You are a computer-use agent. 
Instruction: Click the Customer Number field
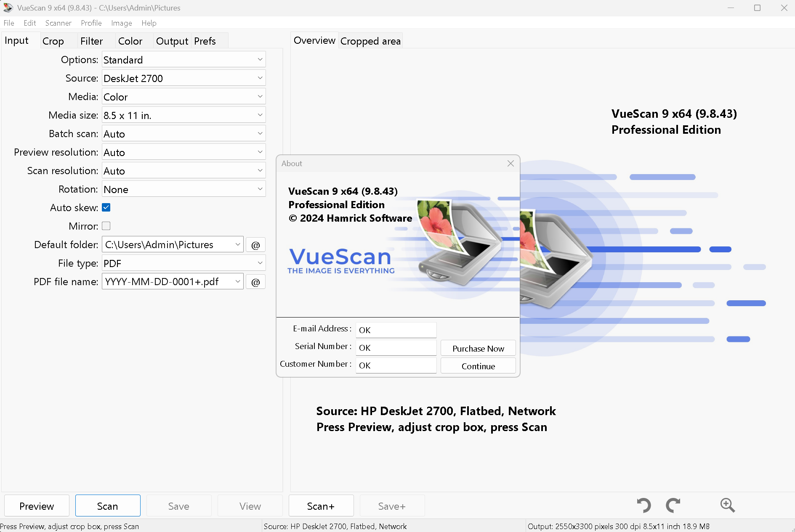click(396, 365)
